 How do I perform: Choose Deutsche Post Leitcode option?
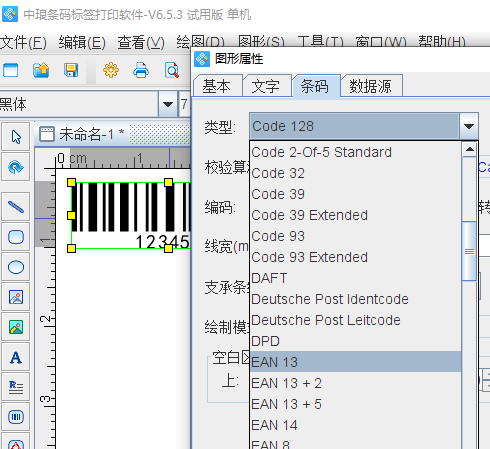point(355,320)
